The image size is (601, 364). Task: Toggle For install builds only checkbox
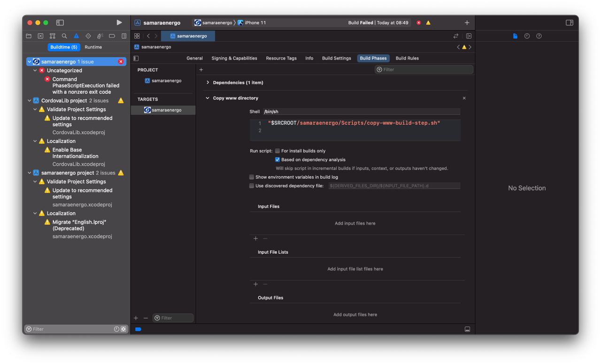tap(277, 151)
